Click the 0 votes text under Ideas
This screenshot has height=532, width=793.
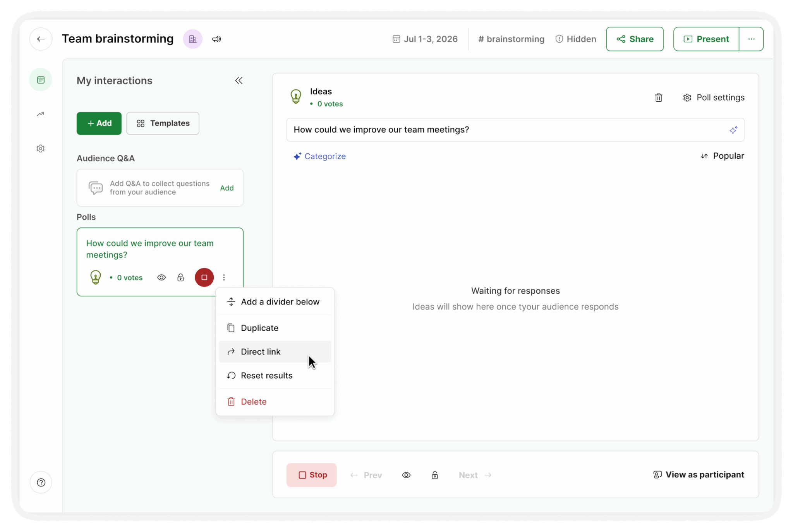[x=330, y=104]
